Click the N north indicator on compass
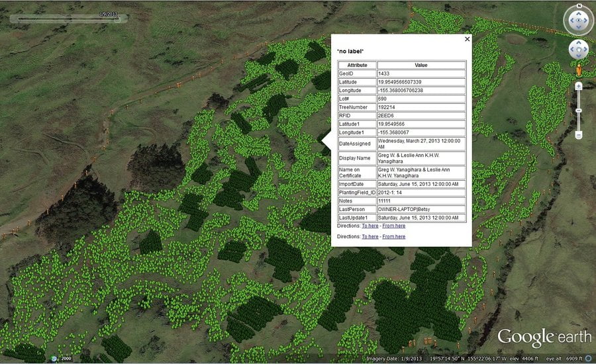This screenshot has width=596, height=364. point(579,6)
